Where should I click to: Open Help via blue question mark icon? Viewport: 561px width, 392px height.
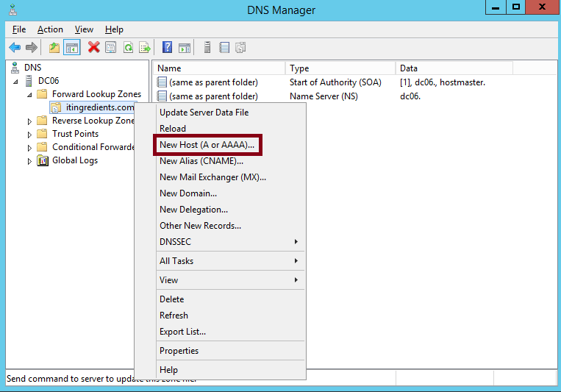tap(167, 48)
